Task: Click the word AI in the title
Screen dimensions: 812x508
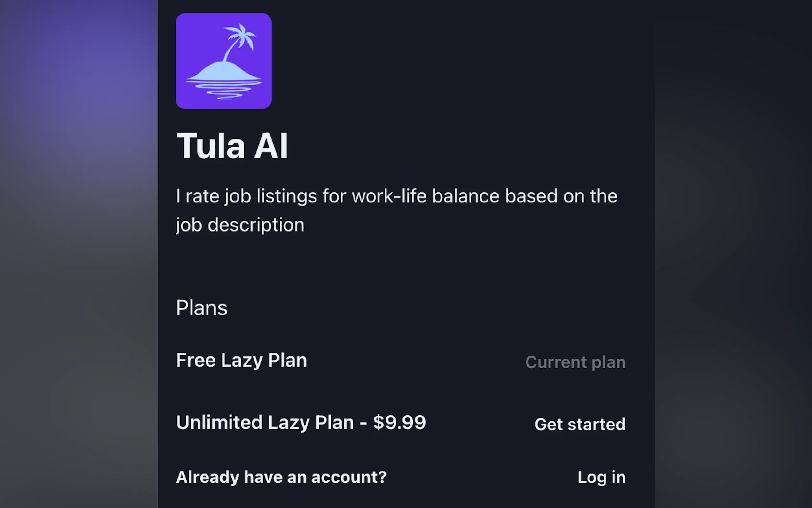Action: click(x=270, y=146)
